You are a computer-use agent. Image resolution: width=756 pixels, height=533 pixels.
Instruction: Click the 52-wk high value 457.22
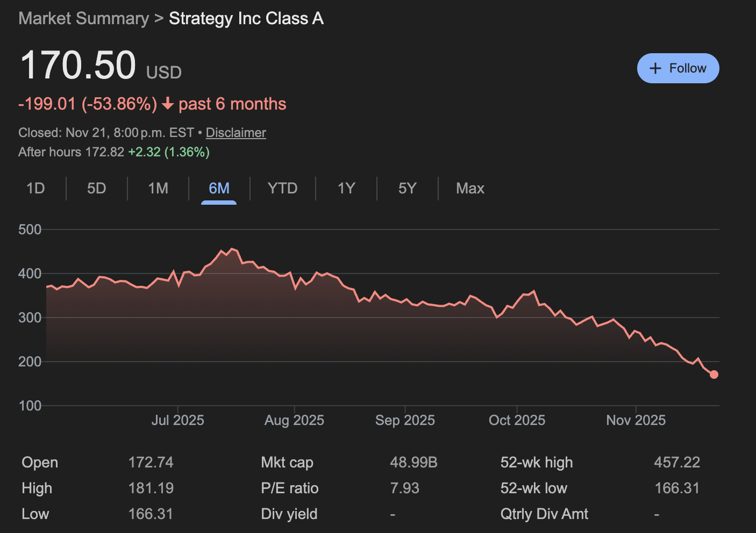pos(677,463)
